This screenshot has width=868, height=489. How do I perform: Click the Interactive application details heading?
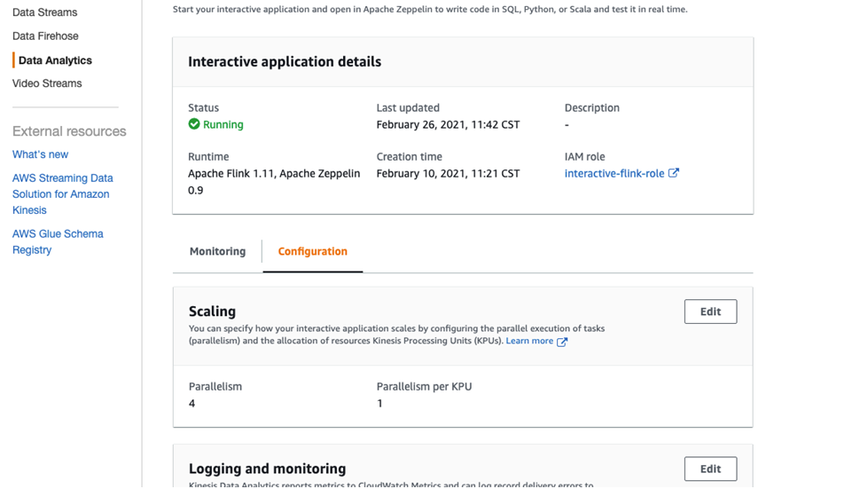pyautogui.click(x=285, y=62)
